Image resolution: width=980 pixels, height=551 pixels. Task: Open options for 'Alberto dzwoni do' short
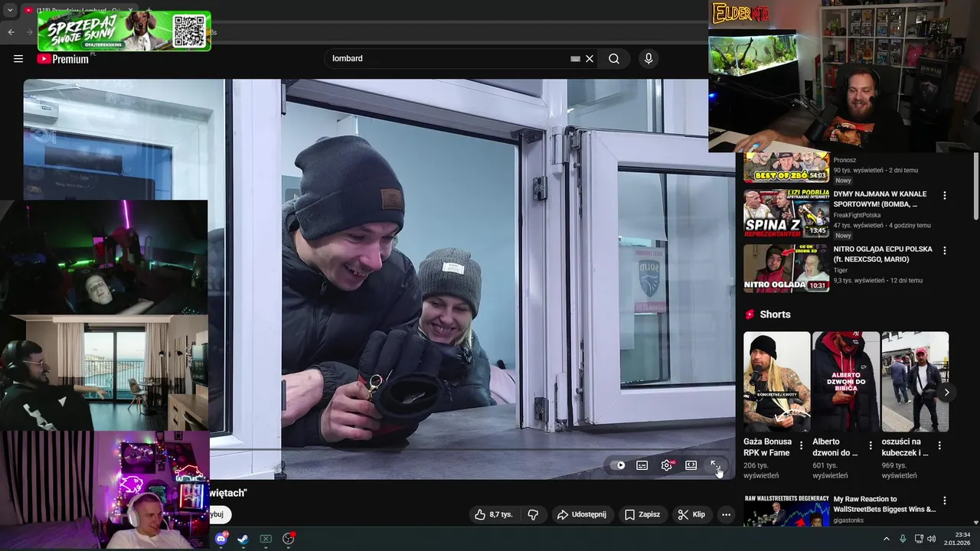pos(871,445)
